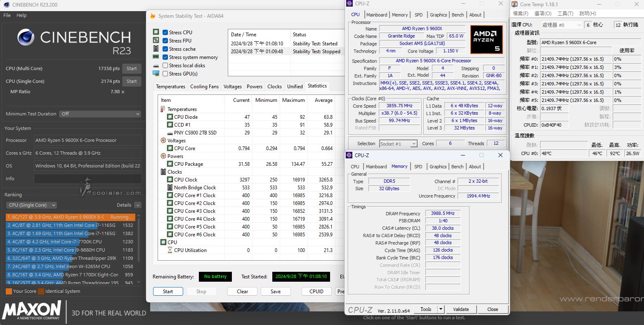Viewport: 644px width, 325px height.
Task: Click the Cinebench Info input field
Action: pyautogui.click(x=87, y=179)
